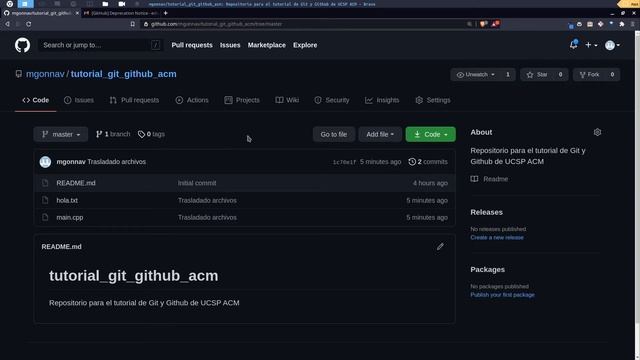View the 2 commits history

coord(428,162)
